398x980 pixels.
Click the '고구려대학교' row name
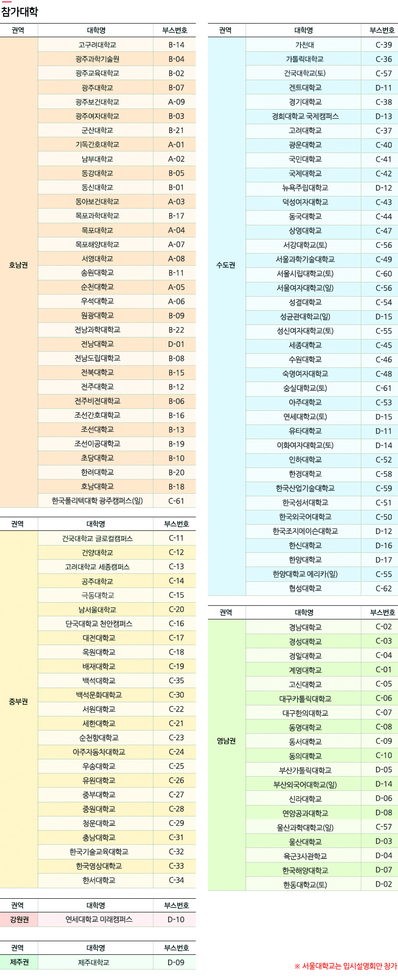click(x=97, y=45)
